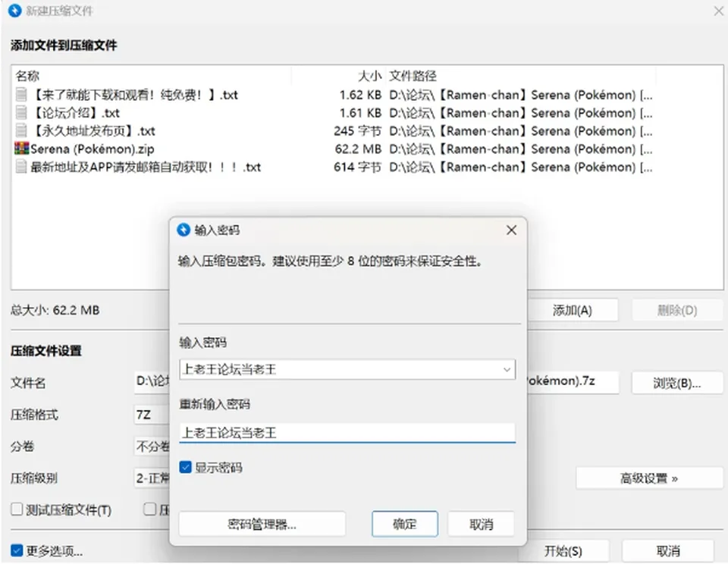Click the 添加(A) button
The image size is (728, 564).
point(573,310)
